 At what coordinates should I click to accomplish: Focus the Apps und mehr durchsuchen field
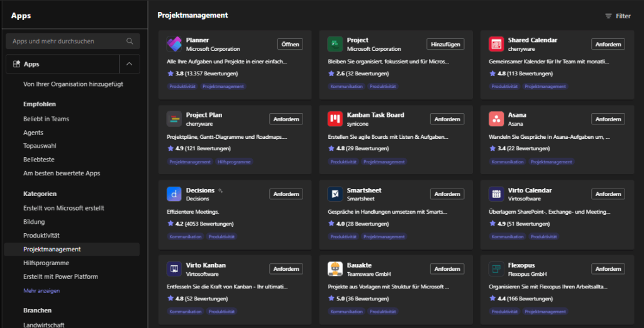point(73,41)
